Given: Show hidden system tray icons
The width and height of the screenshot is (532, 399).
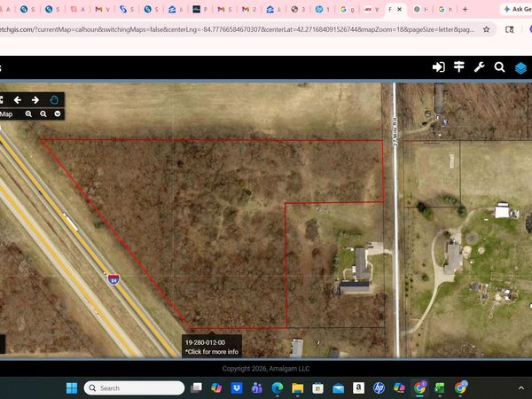Looking at the screenshot, I should coord(521,387).
